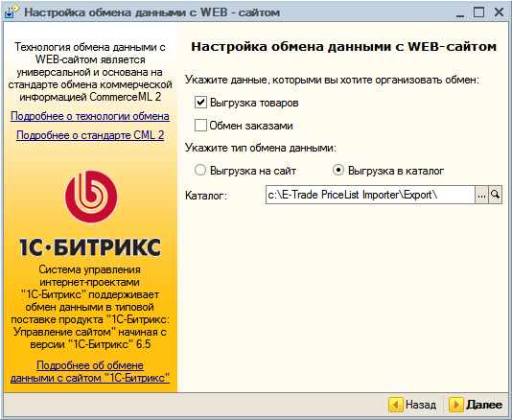This screenshot has height=420, width=512.
Task: Click the heading Настройка обмена данными с WEB-сайтом
Action: (343, 47)
